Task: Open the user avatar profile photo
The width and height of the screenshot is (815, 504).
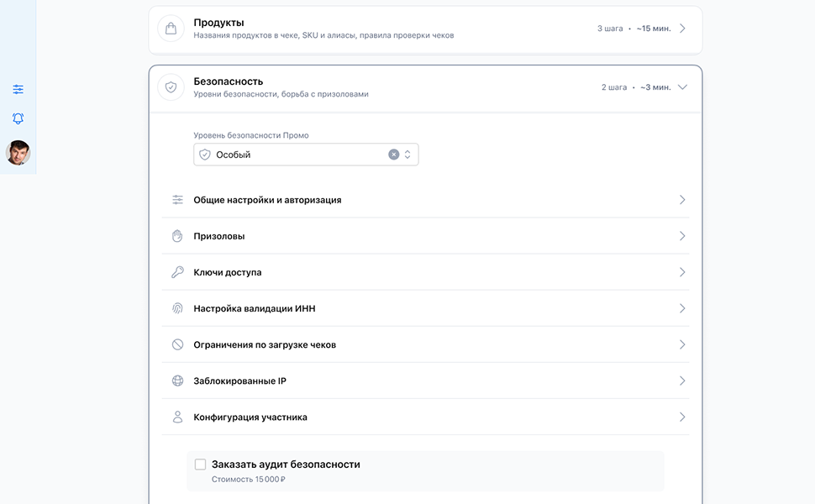Action: click(18, 153)
